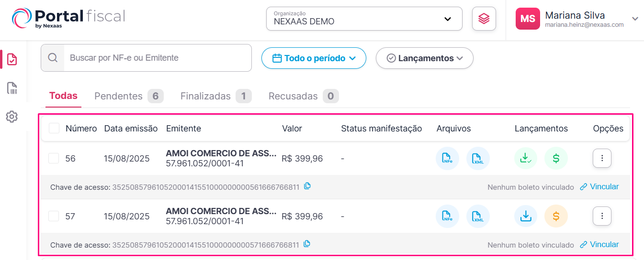The height and width of the screenshot is (260, 644).
Task: Open the NFe file for invoice 56
Action: pos(447,158)
